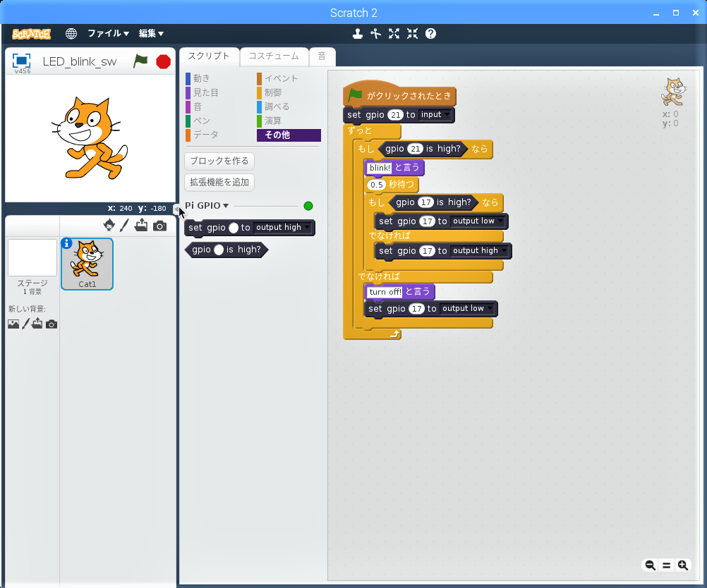Reset scripts area zoom
The width and height of the screenshot is (707, 588).
(x=666, y=565)
